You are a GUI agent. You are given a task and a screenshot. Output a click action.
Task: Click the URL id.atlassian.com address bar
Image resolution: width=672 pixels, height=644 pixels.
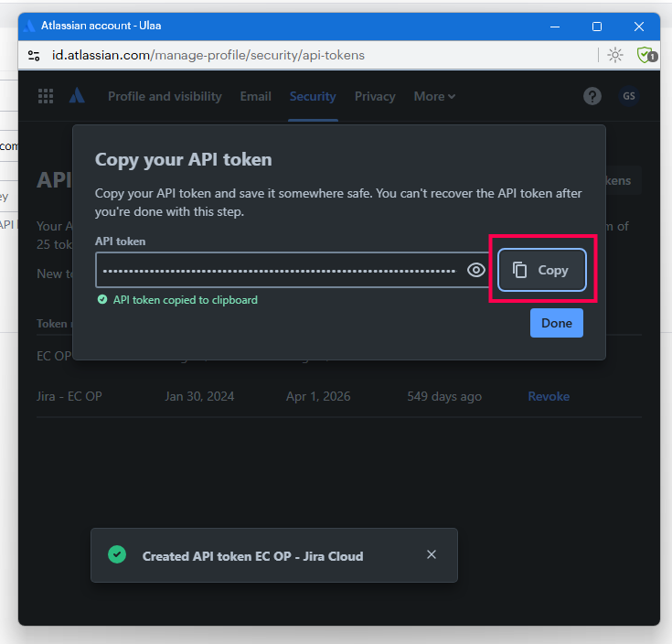208,55
